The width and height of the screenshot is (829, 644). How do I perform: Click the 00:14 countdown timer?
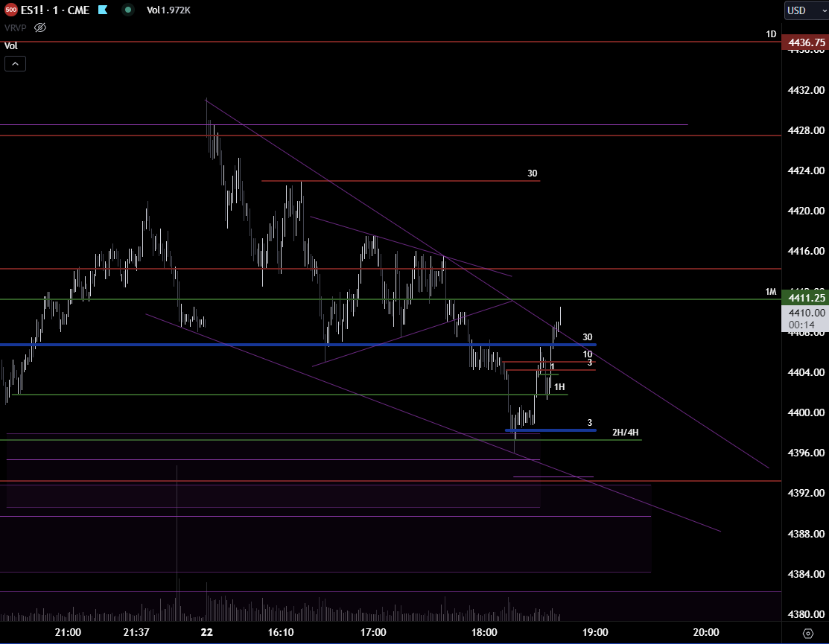801,325
